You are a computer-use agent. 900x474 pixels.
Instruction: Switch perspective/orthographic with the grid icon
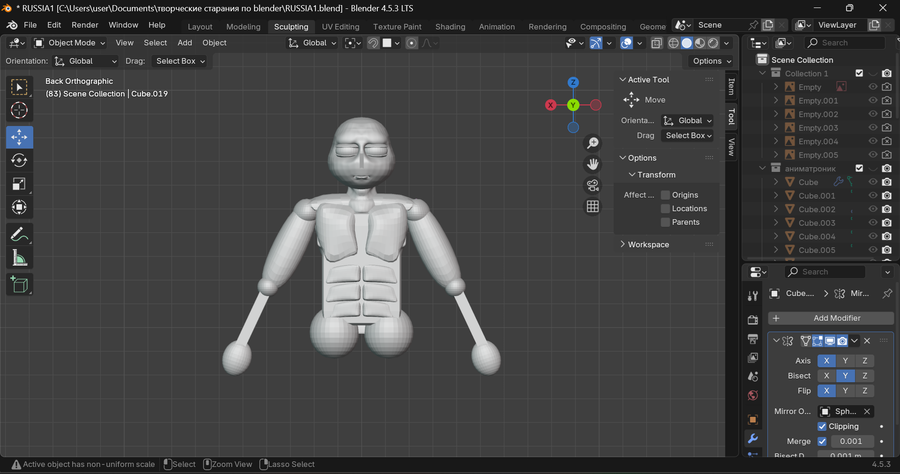[592, 207]
